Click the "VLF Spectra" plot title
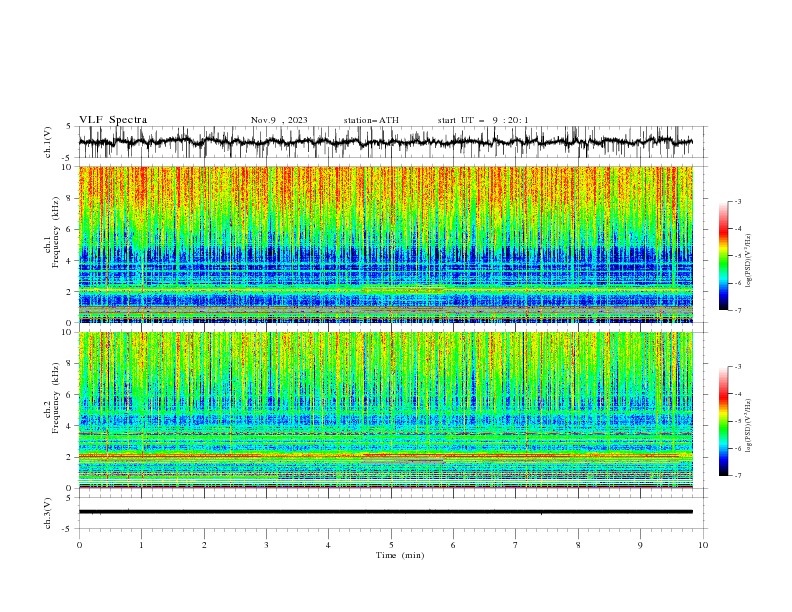Viewport: 792px width, 612px height. [113, 120]
